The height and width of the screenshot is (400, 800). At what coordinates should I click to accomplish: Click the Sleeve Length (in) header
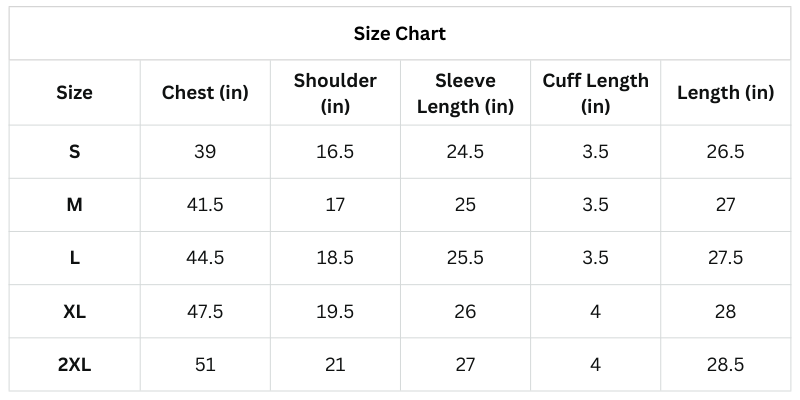point(465,93)
